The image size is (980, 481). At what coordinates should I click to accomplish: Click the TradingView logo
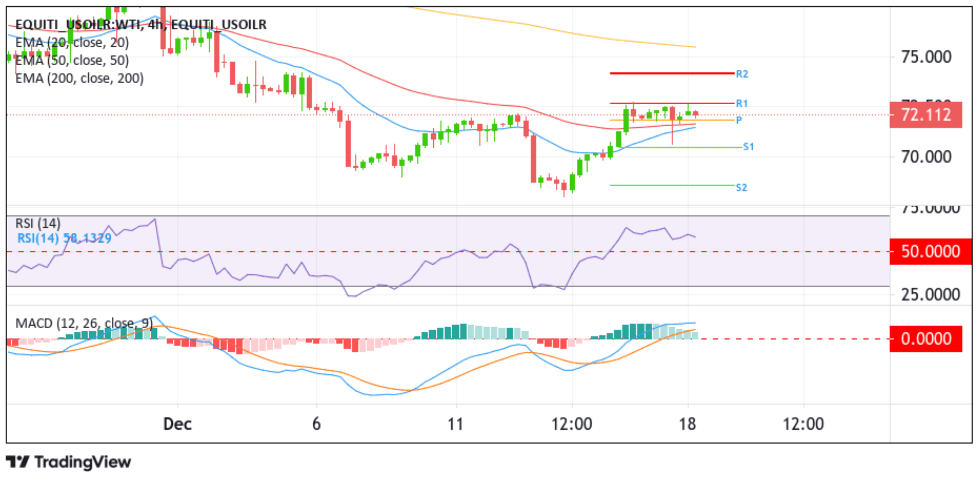(x=18, y=462)
